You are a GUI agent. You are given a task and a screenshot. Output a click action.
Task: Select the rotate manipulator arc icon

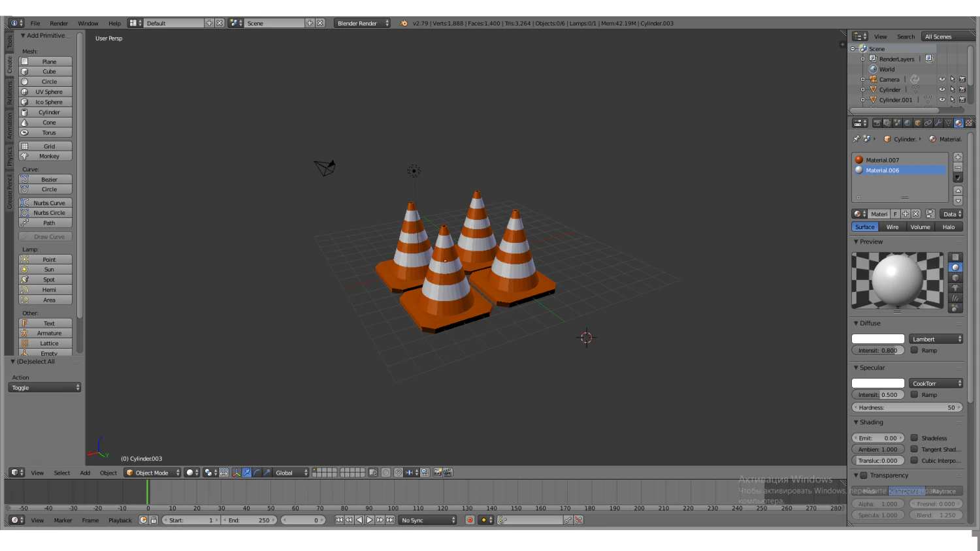pos(257,473)
